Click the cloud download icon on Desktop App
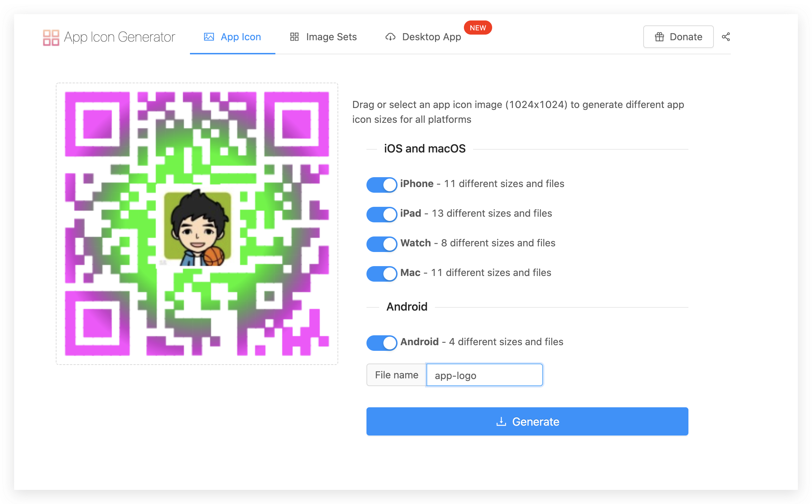812x504 pixels. click(390, 37)
